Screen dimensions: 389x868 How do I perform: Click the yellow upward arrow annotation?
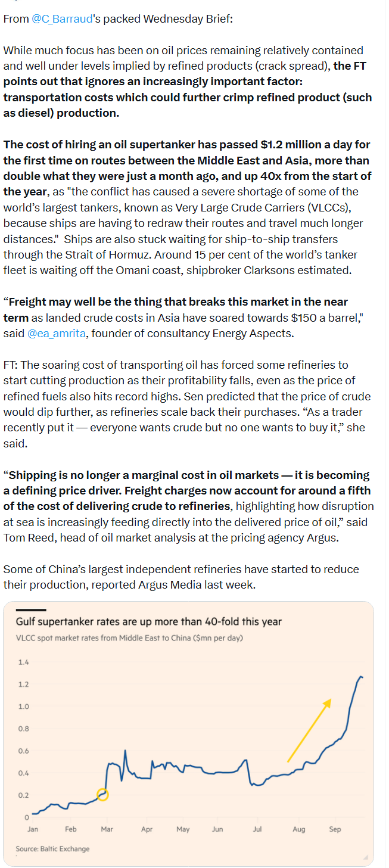point(309,730)
